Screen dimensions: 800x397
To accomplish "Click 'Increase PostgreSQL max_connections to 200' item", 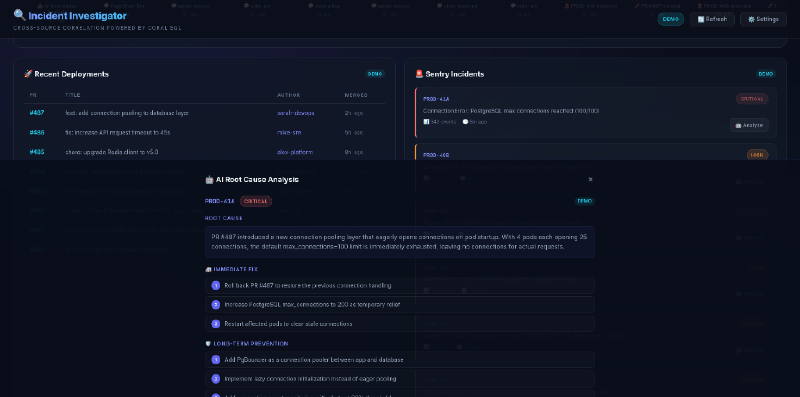I will tap(400, 305).
